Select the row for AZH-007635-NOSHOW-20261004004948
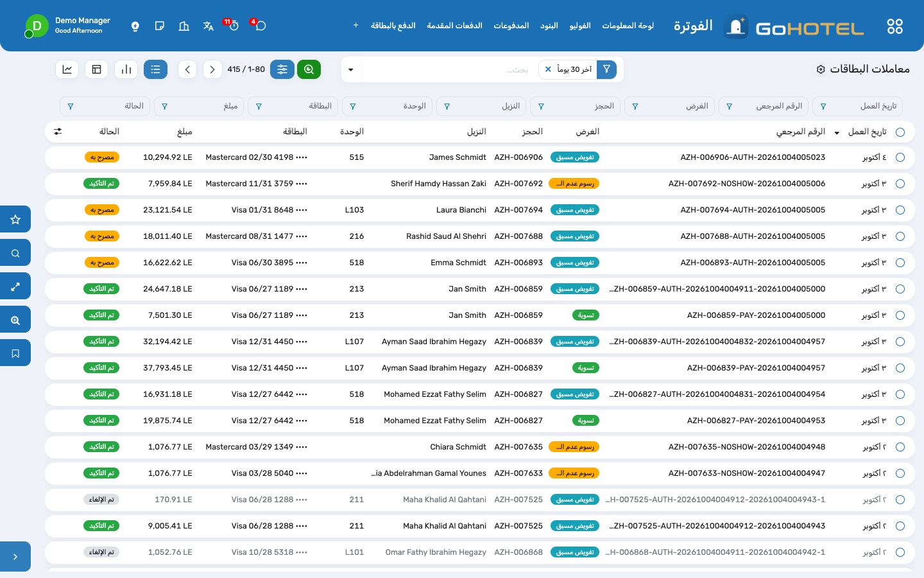Screen dimensions: 924x578 900,447
